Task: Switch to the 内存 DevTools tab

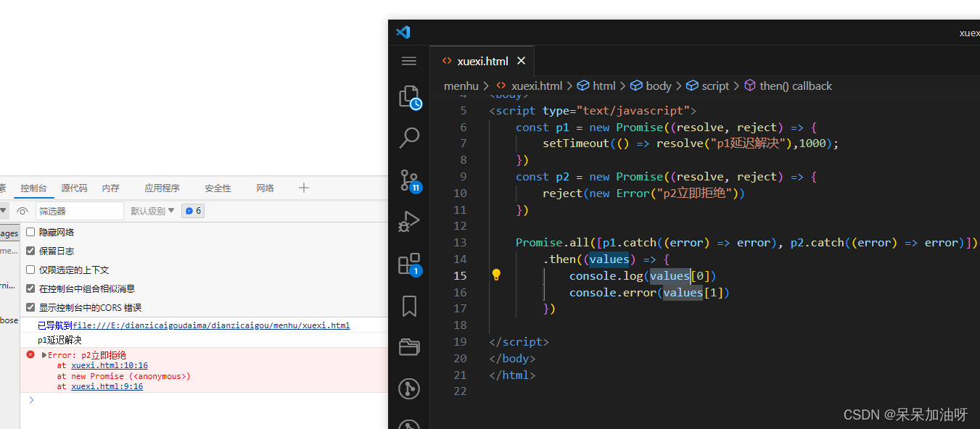Action: click(x=111, y=188)
